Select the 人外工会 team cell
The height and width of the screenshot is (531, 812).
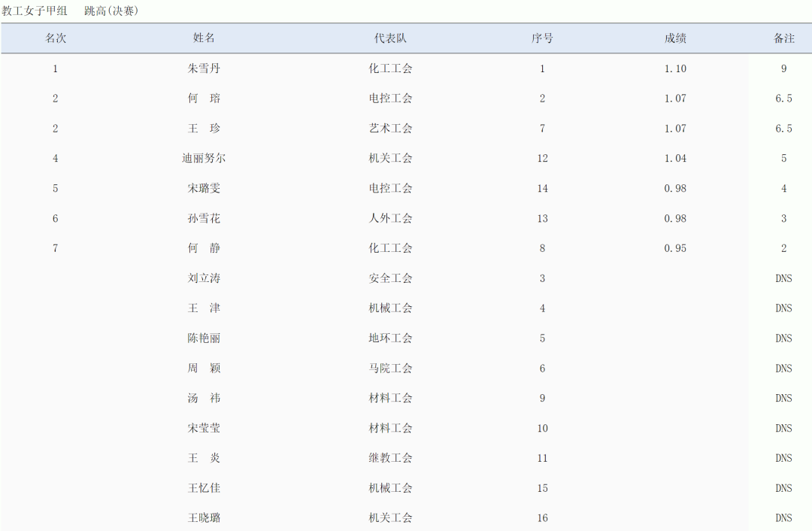[390, 219]
